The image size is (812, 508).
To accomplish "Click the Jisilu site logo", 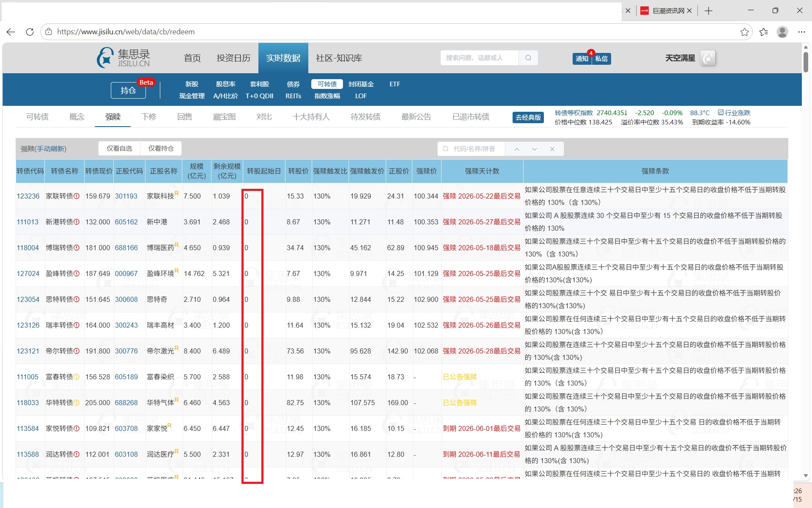I will 123,58.
